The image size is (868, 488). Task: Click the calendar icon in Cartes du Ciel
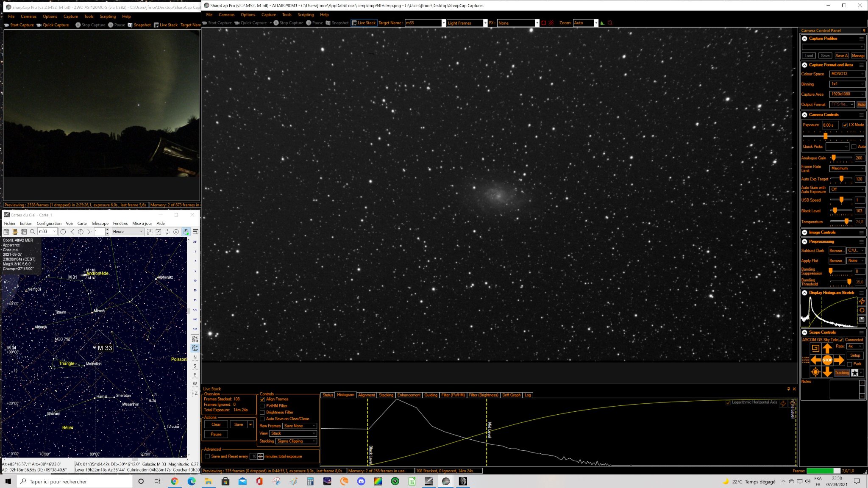[x=6, y=232]
